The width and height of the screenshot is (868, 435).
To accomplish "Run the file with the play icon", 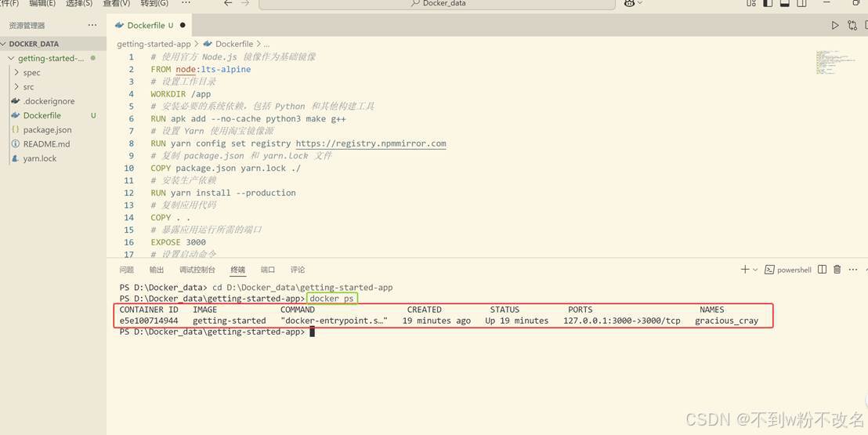I will point(835,26).
